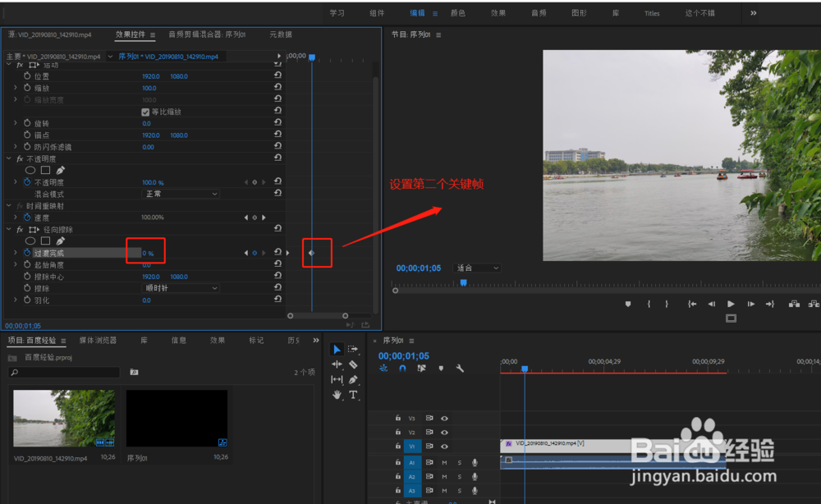Mute audio track A1
821x504 pixels.
pos(444,463)
